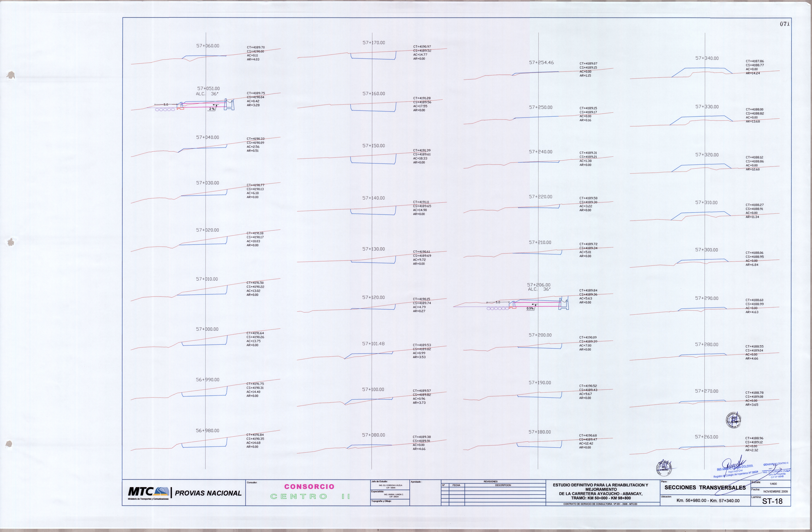
Task: Click the station label 57+150.00
Action: coord(374,146)
